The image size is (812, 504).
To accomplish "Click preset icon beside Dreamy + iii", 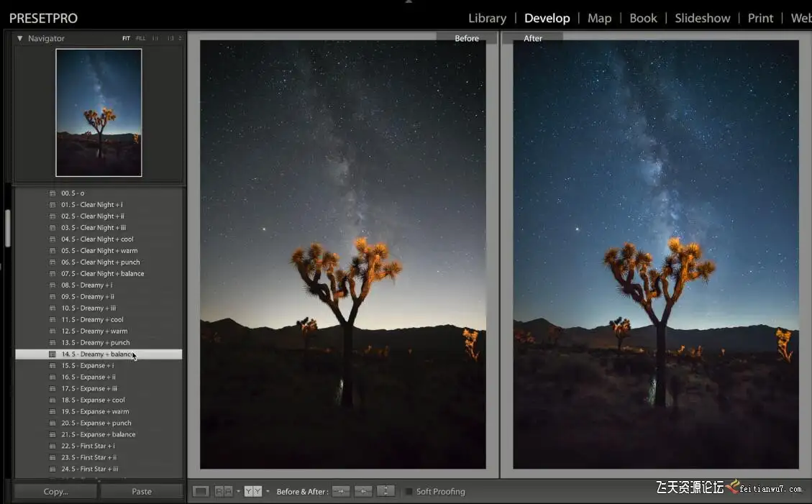I will pos(53,308).
